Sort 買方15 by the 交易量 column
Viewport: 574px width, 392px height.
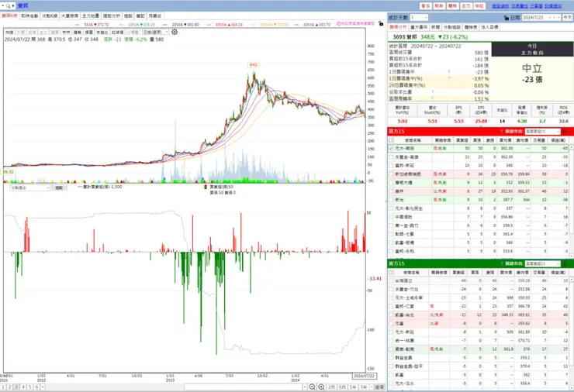[x=539, y=140]
